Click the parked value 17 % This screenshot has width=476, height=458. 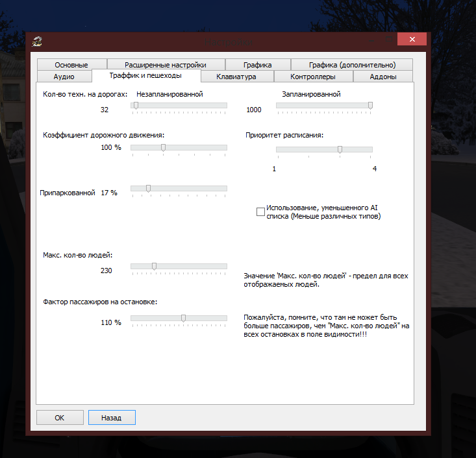[x=109, y=193]
